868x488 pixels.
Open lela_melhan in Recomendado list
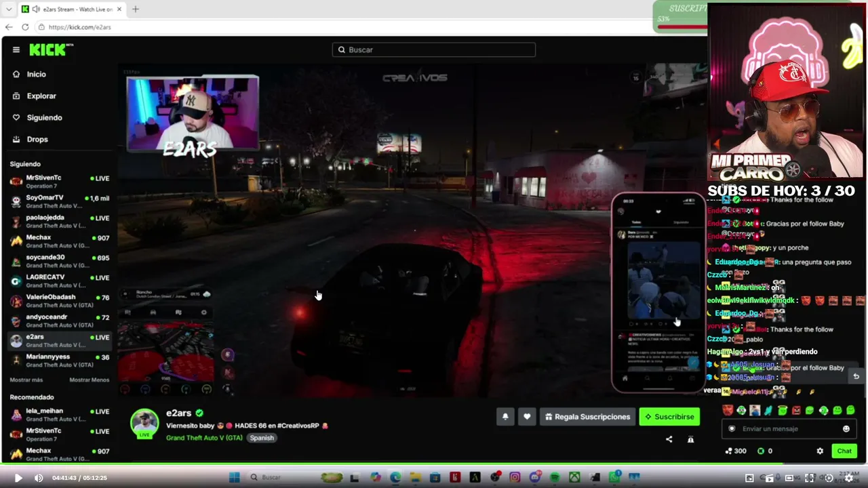click(60, 415)
